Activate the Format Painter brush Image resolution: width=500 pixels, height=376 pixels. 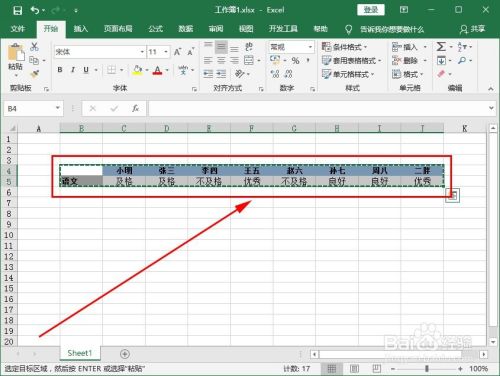pos(34,74)
